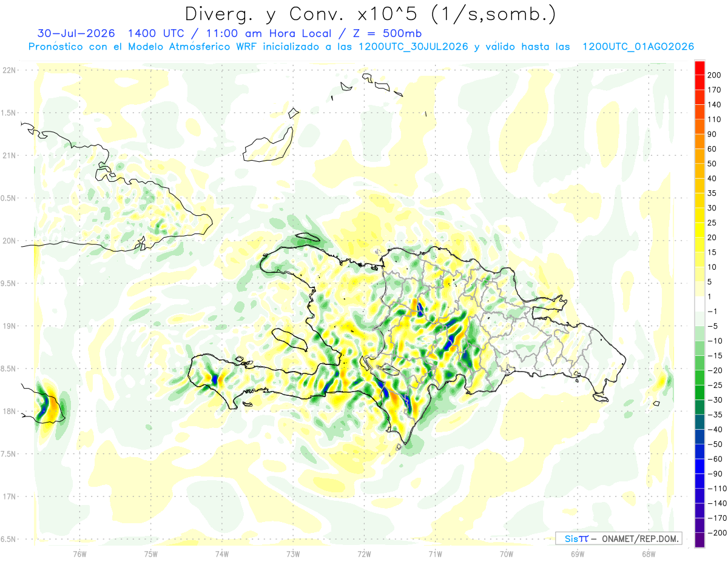728x562 pixels.
Task: Click the white swatch between 1 and -1
Action: pos(699,304)
